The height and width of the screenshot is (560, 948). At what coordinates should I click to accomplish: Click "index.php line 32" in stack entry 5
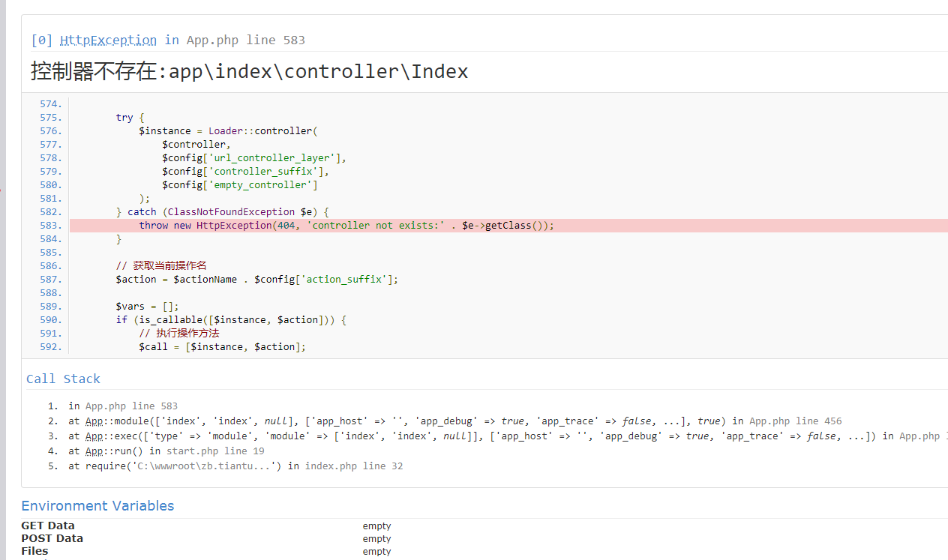coord(354,466)
